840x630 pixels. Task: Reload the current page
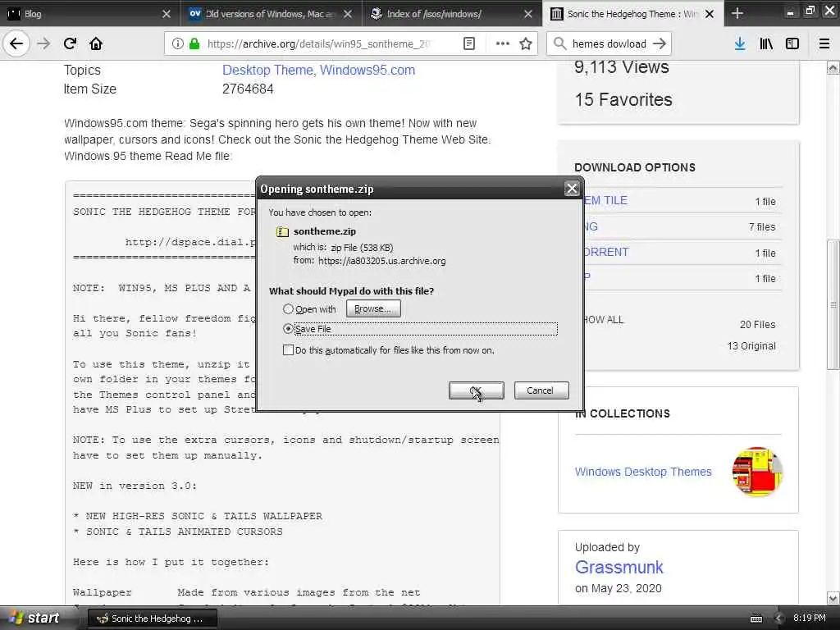[70, 43]
